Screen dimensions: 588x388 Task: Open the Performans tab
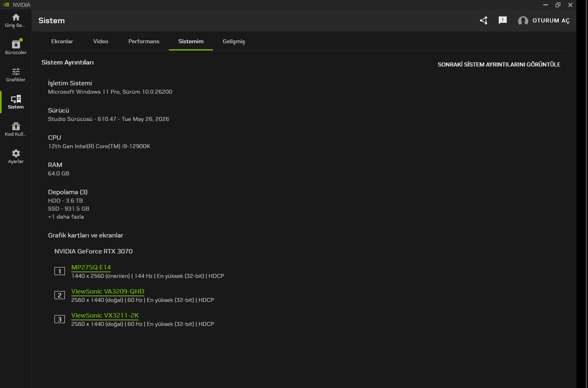coord(144,41)
